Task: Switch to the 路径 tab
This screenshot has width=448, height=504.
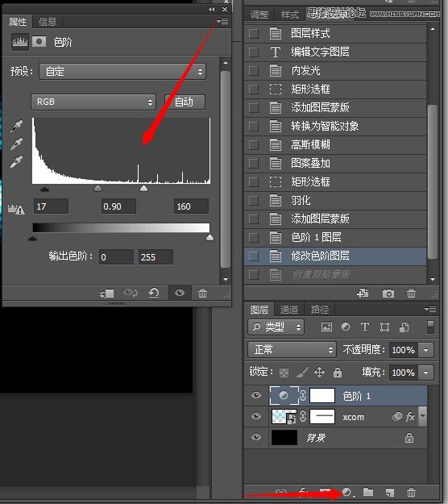Action: point(319,310)
